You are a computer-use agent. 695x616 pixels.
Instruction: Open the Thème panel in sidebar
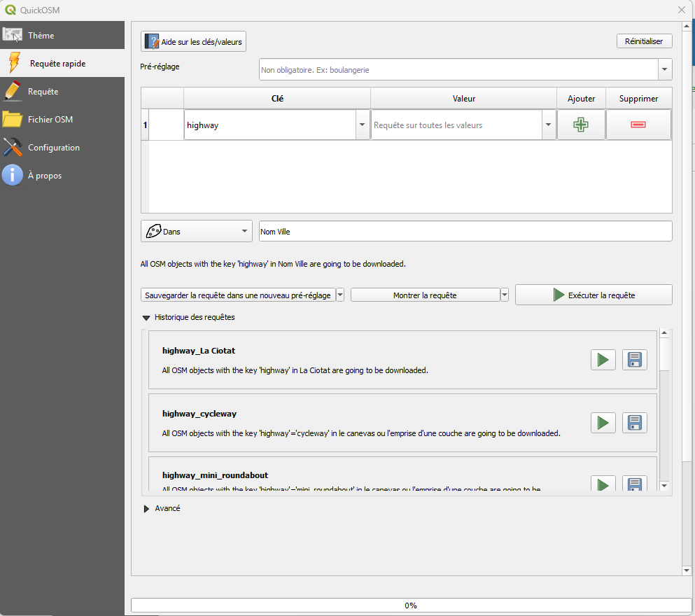click(x=62, y=35)
